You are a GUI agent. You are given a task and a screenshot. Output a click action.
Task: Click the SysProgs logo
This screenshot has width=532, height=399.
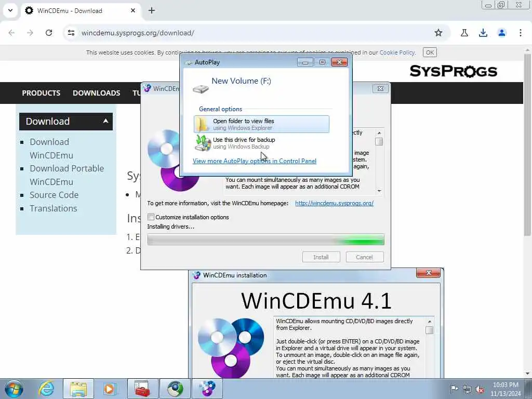coord(453,71)
